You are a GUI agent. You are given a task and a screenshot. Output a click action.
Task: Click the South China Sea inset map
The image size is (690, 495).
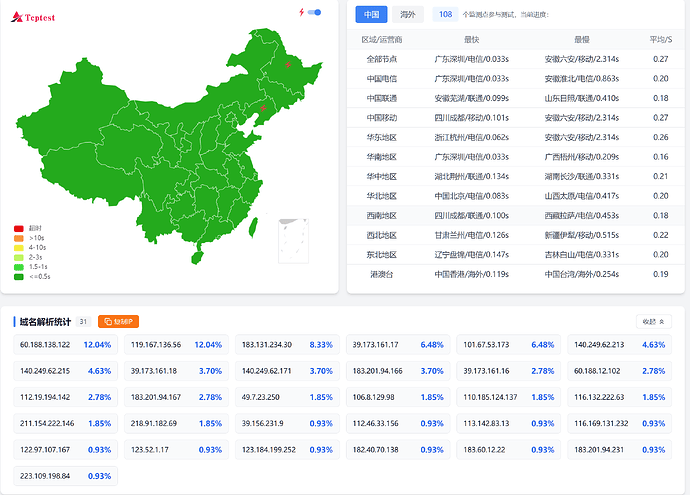point(294,241)
